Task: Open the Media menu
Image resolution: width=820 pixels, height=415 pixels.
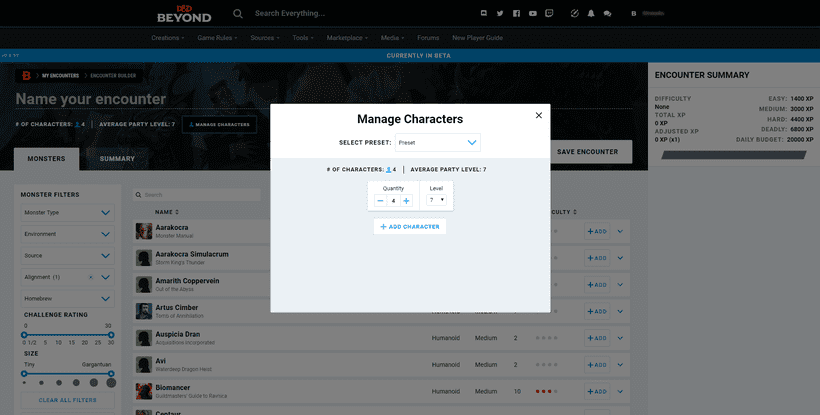Action: [392, 38]
